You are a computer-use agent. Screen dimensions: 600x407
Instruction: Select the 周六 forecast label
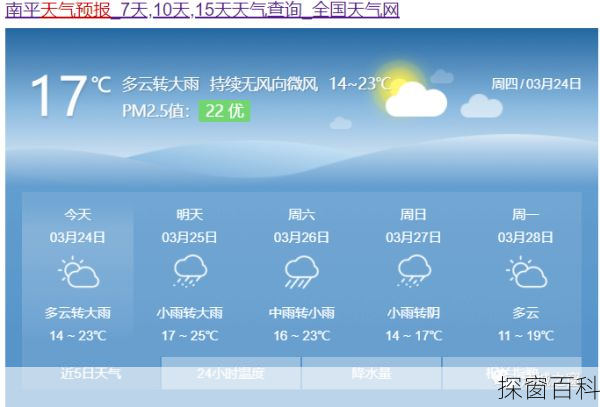(302, 215)
